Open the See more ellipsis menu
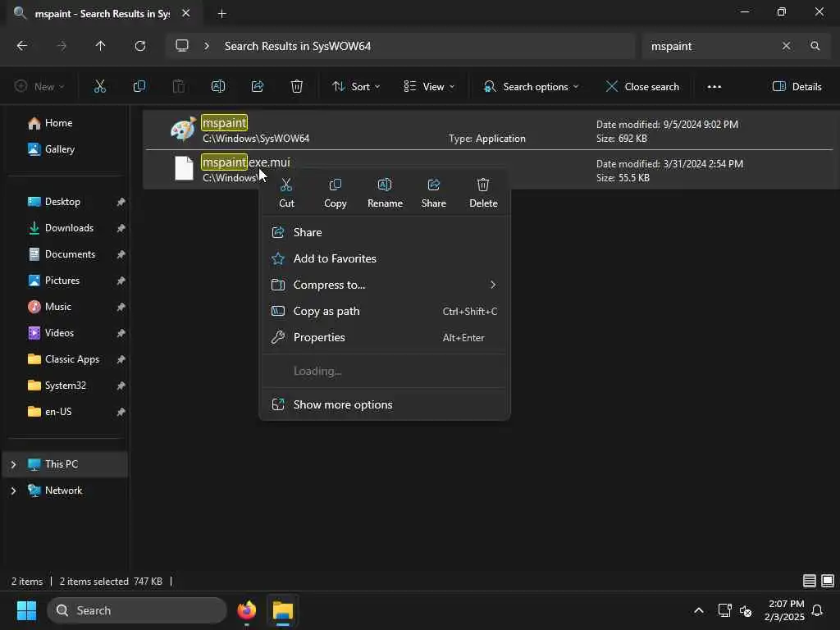The height and width of the screenshot is (630, 840). [x=714, y=86]
